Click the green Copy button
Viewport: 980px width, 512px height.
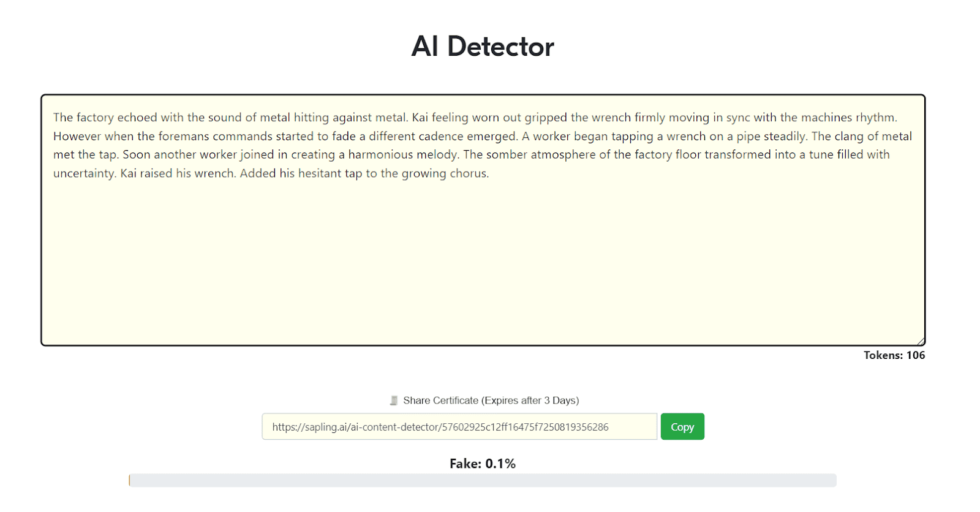pos(682,426)
